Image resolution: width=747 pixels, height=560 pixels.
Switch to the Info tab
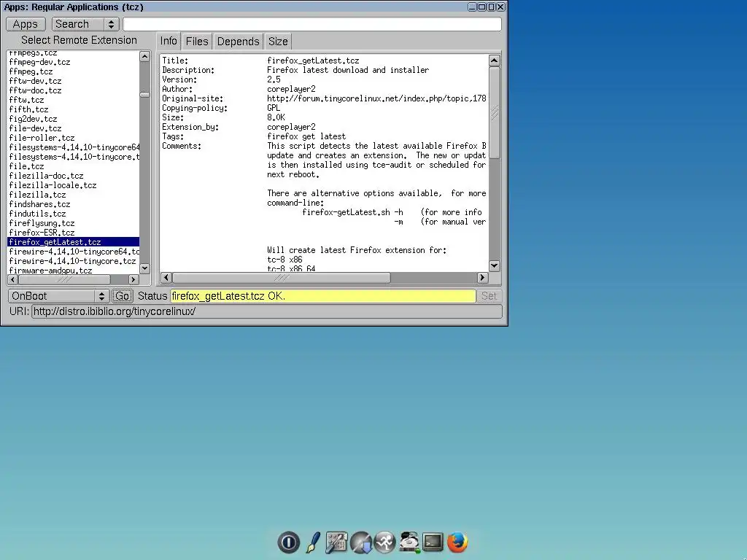click(x=169, y=41)
